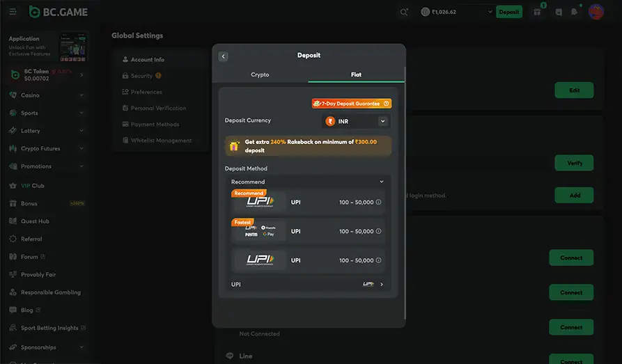
Task: Open the hamburger menu icon
Action: (13, 12)
